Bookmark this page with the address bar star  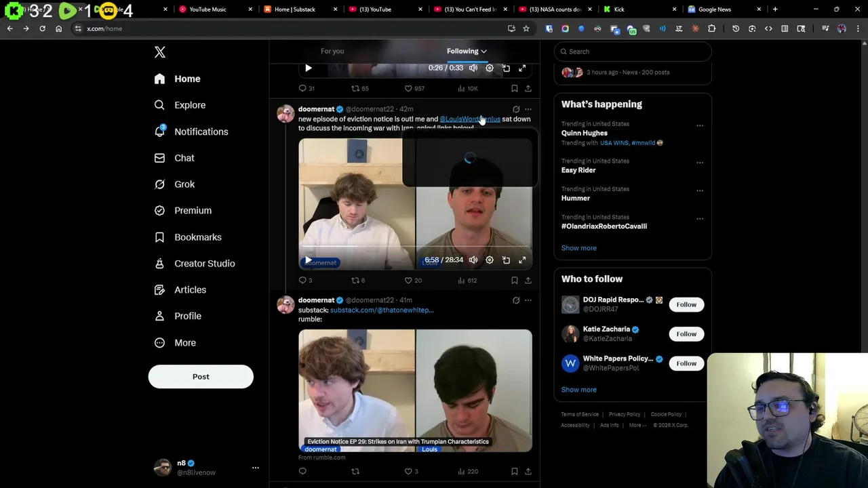tap(526, 28)
